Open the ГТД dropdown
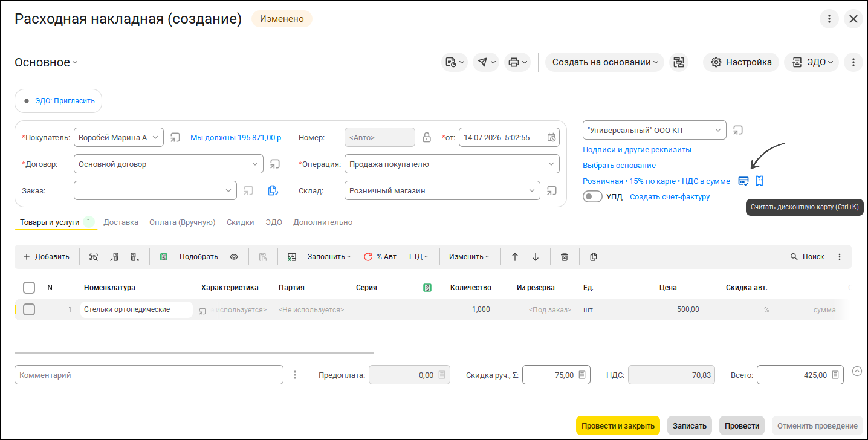Image resolution: width=868 pixels, height=440 pixels. pyautogui.click(x=419, y=257)
